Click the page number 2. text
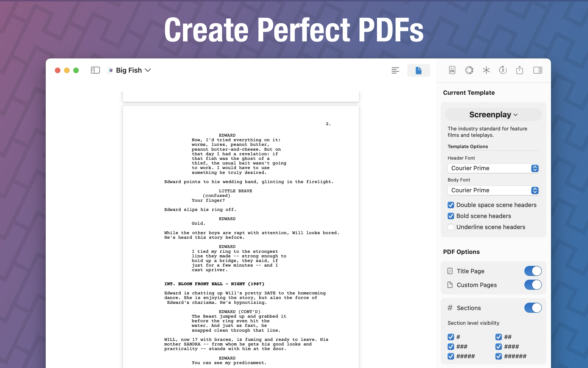The image size is (588, 368). point(328,124)
